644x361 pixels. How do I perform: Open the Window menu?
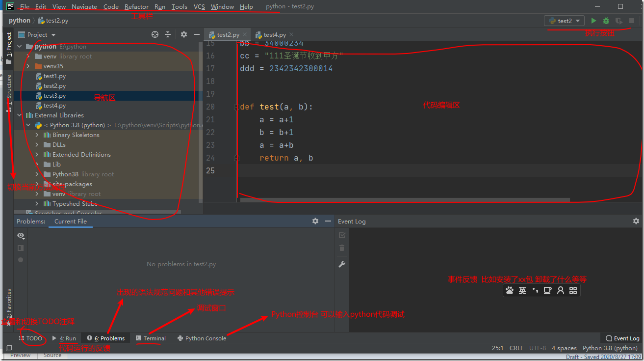point(222,6)
